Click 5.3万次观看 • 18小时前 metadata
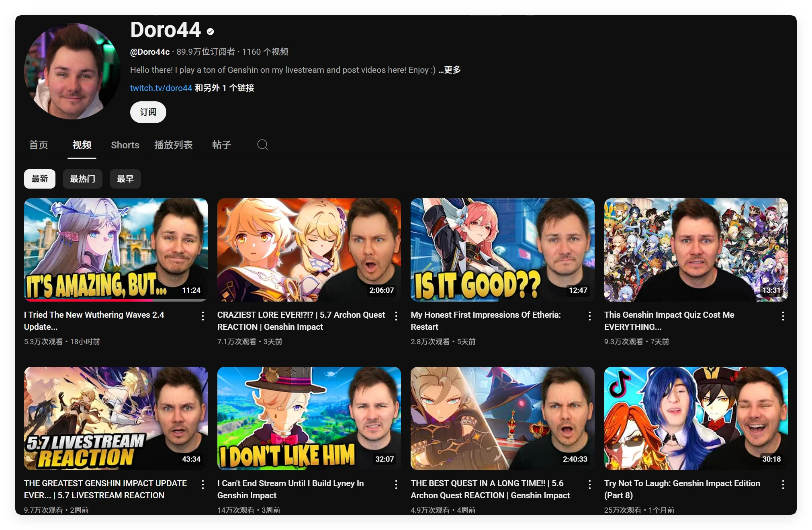This screenshot has height=530, width=812. [x=62, y=342]
